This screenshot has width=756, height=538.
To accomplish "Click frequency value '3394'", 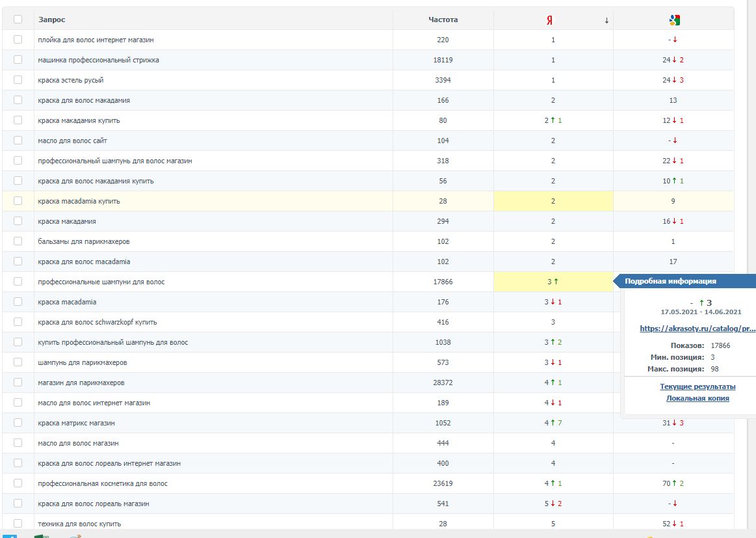I will coord(443,80).
